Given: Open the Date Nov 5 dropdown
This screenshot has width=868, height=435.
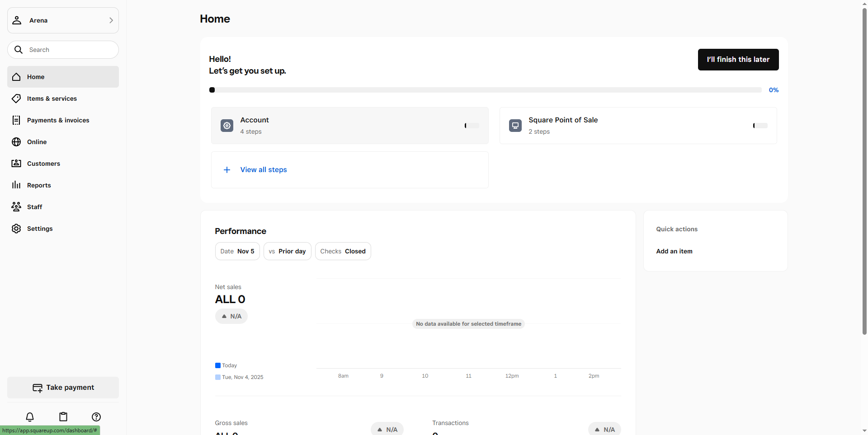Looking at the screenshot, I should (x=237, y=251).
